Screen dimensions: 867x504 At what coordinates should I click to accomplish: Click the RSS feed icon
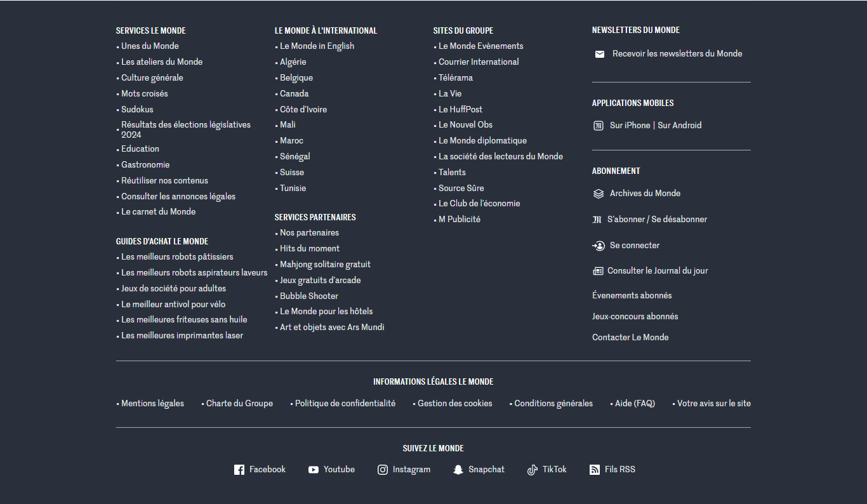click(595, 470)
